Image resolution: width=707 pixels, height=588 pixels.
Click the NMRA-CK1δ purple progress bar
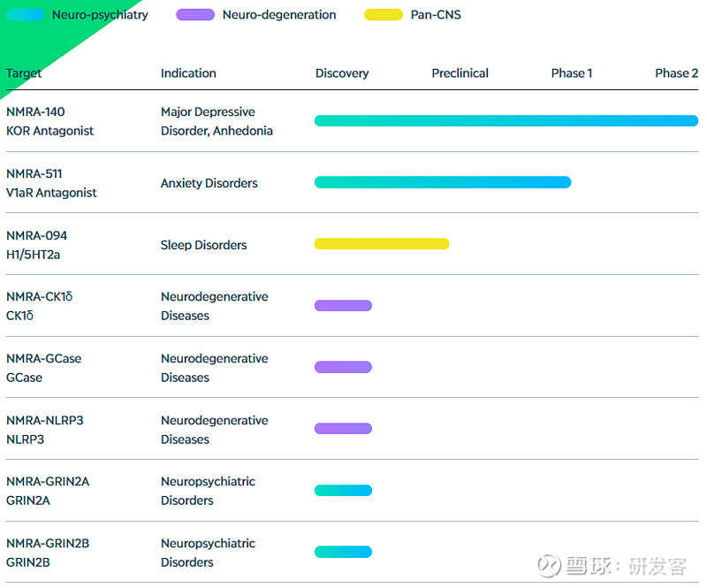click(x=343, y=306)
